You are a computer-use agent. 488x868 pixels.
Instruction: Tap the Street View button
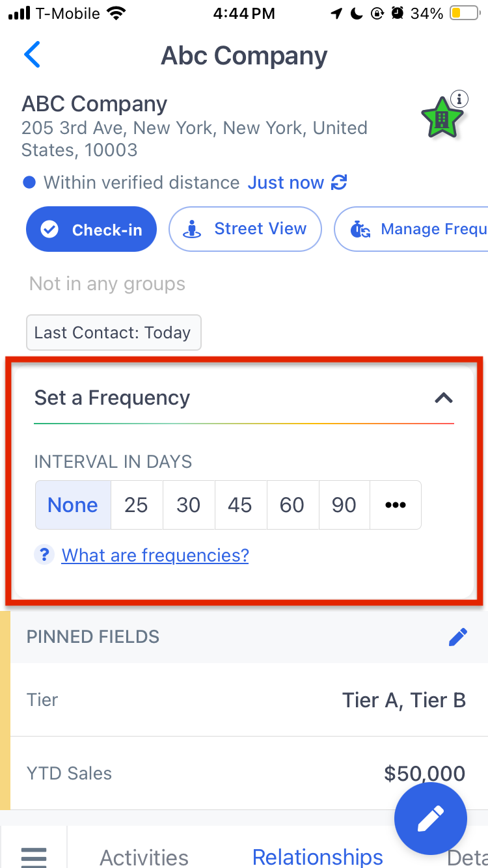pyautogui.click(x=245, y=229)
